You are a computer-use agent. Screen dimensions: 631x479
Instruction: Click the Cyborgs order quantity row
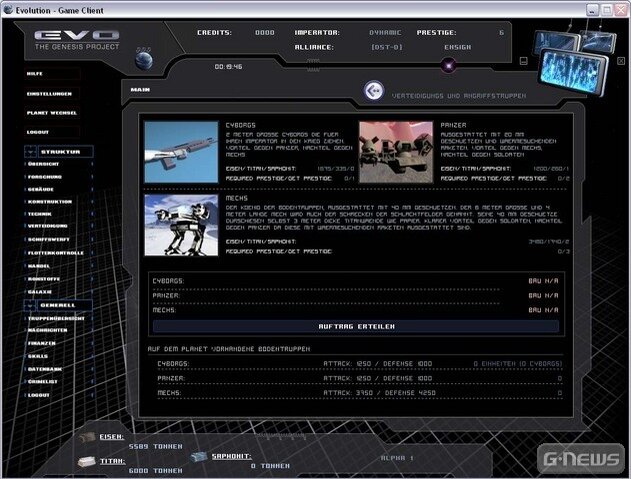(x=356, y=281)
